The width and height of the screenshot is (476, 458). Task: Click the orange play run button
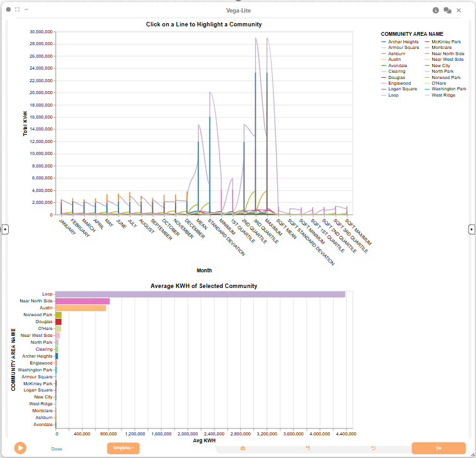pos(20,448)
